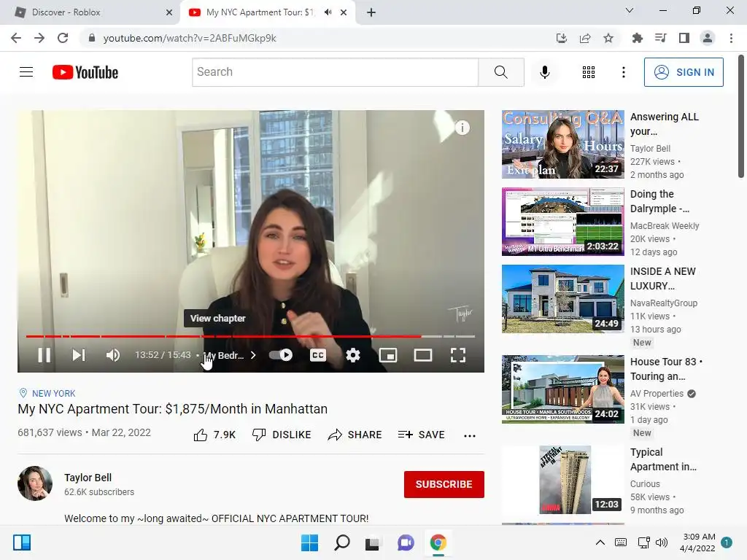Image resolution: width=747 pixels, height=560 pixels.
Task: Click the search magnifier button
Action: (500, 72)
